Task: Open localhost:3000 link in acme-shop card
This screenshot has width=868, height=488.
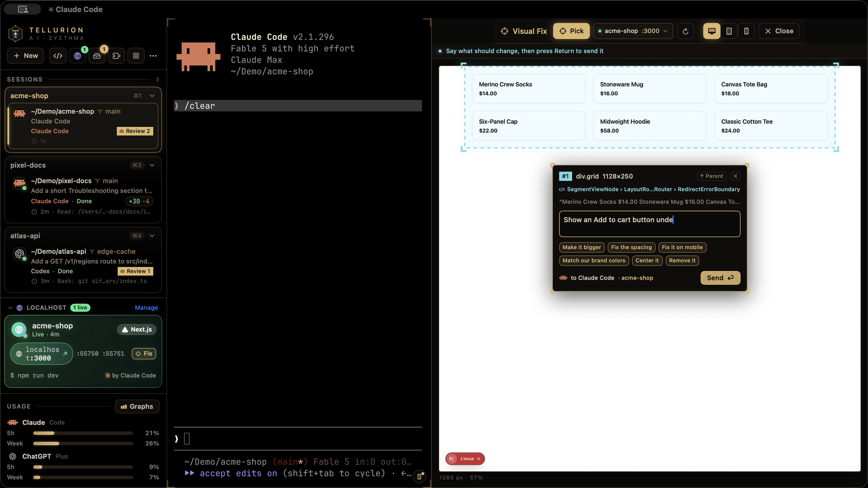Action: 42,354
